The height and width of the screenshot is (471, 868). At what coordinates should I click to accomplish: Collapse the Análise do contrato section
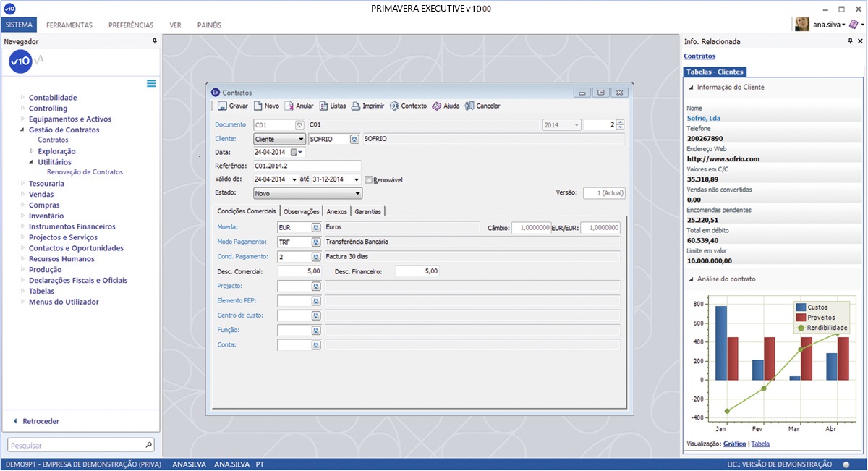pos(689,279)
